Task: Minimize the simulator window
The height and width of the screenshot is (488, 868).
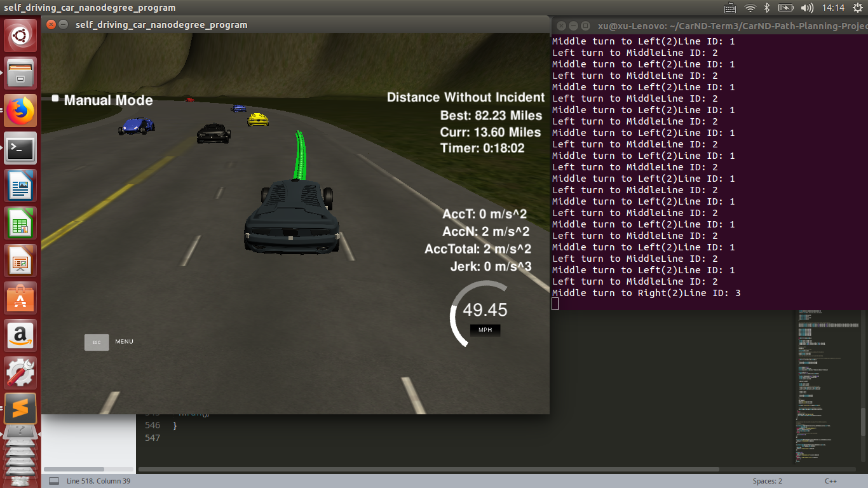Action: click(x=63, y=25)
